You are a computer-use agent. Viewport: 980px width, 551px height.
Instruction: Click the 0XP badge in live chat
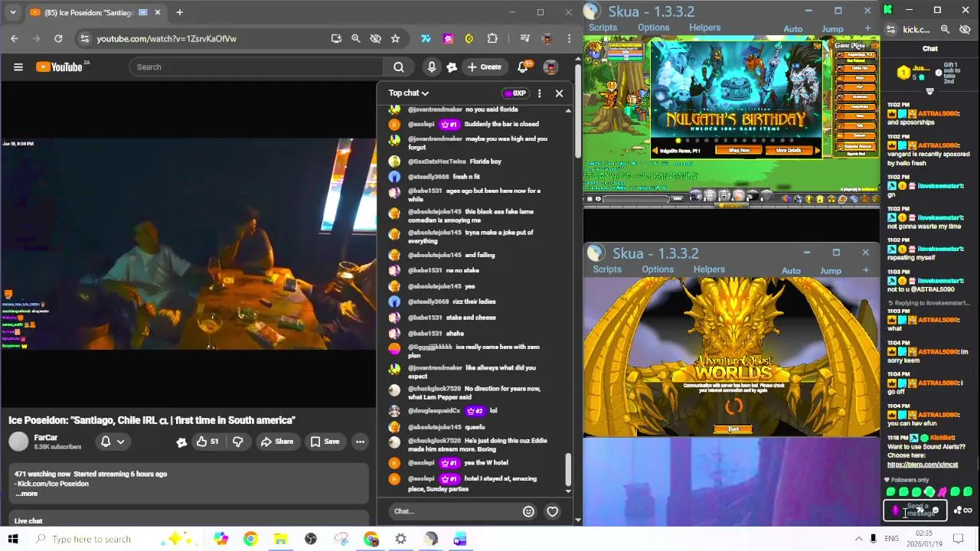point(514,93)
